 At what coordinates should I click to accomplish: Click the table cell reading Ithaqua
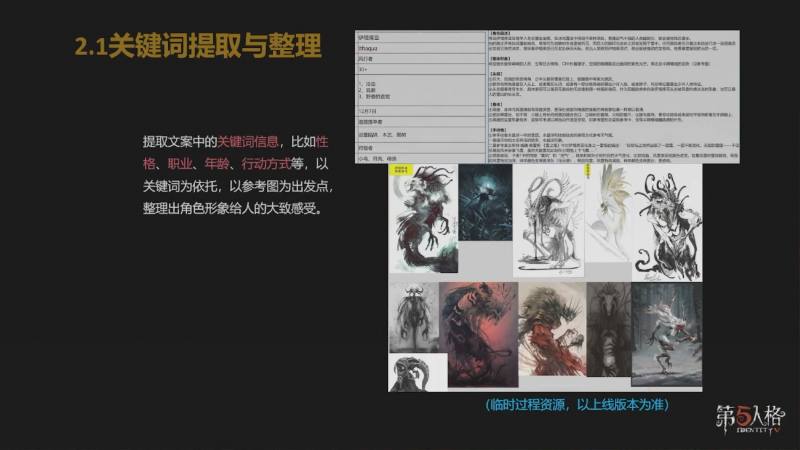[420, 48]
